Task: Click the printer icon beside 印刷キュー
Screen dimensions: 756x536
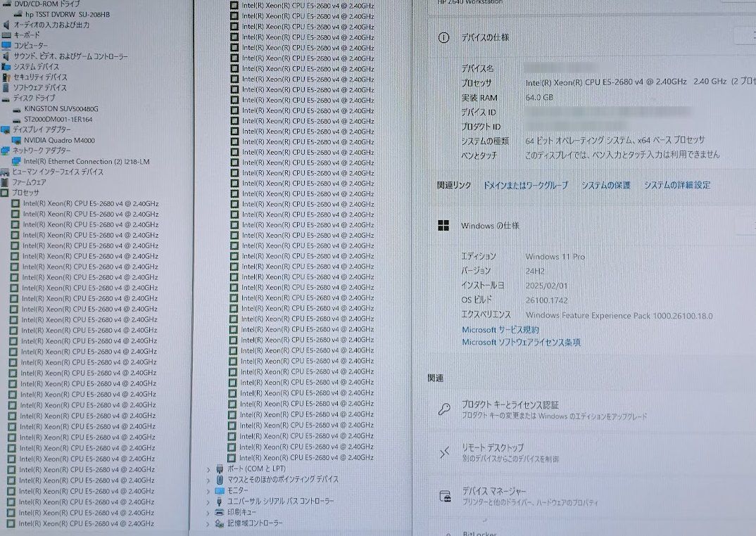Action: [x=220, y=513]
